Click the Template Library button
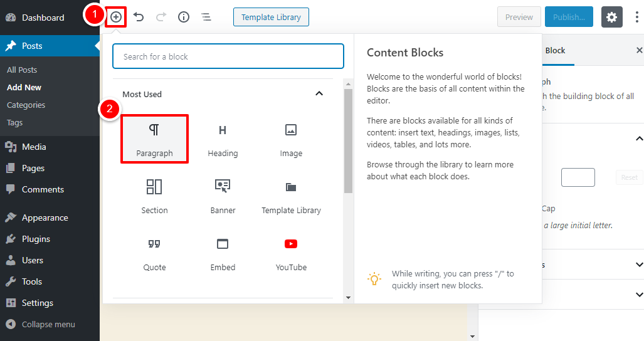 [271, 17]
